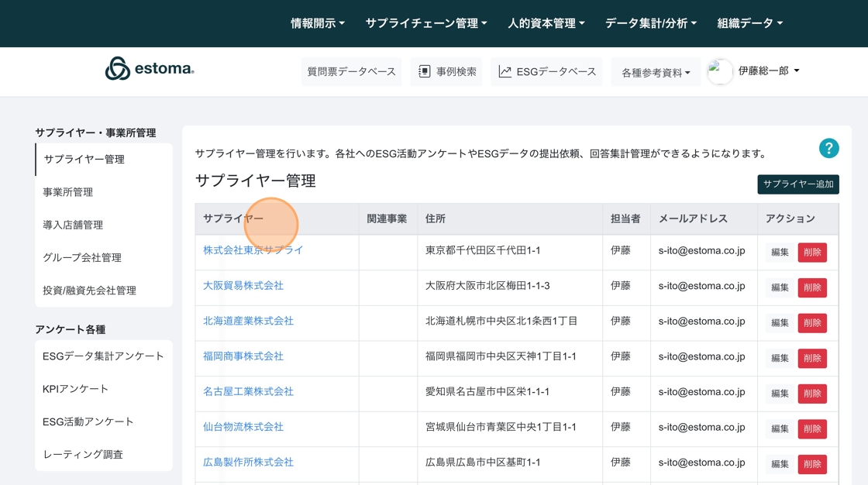Open the 組織データ menu
This screenshot has width=868, height=485.
750,23
